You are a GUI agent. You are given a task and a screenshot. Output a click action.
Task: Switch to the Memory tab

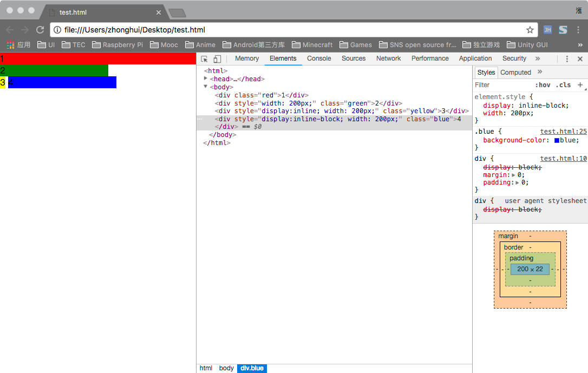(247, 58)
